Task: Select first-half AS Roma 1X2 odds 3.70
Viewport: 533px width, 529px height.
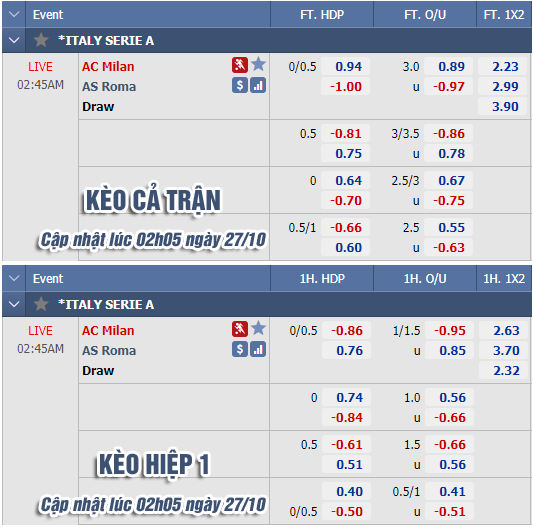Action: click(505, 351)
